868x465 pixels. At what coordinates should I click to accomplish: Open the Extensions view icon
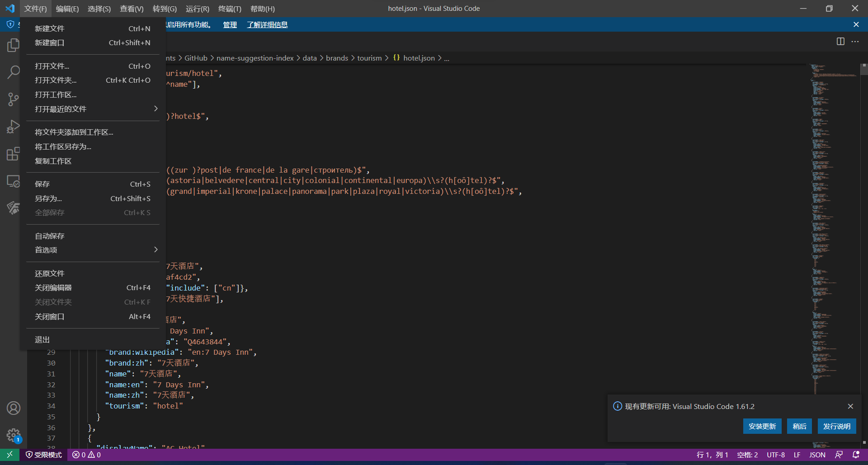click(x=13, y=154)
